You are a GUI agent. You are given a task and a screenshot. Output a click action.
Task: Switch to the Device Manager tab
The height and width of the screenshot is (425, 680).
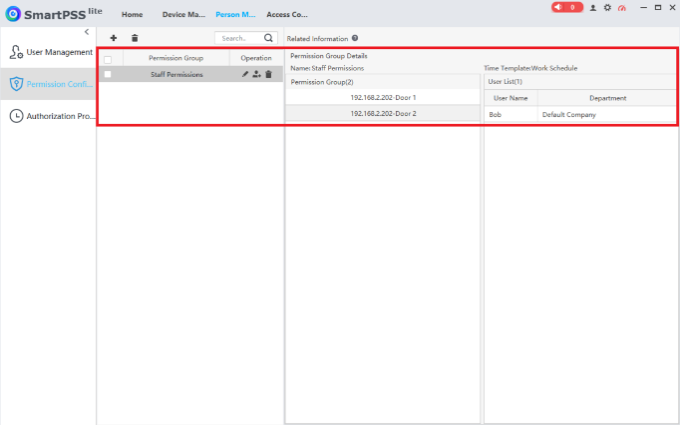[183, 14]
